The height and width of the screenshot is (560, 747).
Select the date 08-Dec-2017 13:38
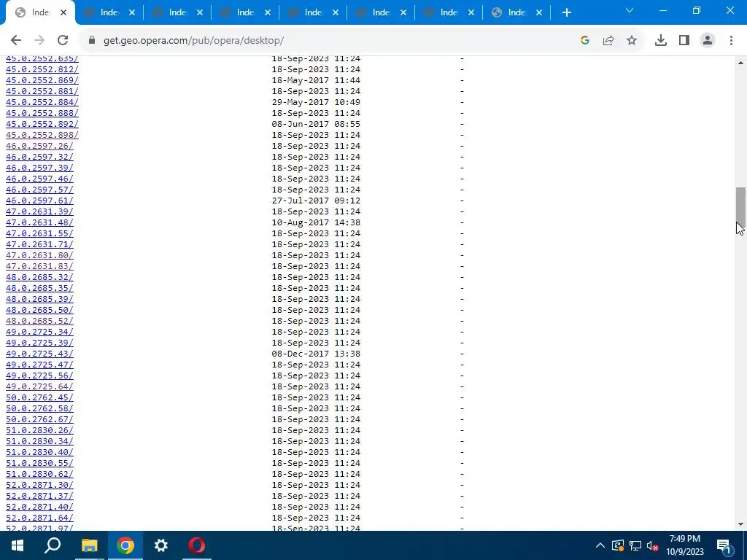[316, 354]
